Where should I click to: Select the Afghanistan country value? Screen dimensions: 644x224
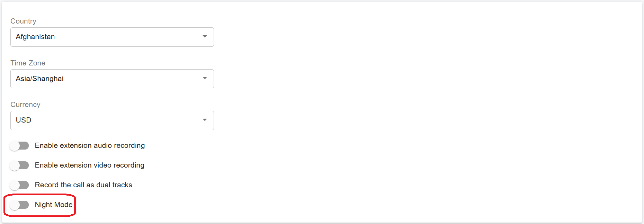35,37
